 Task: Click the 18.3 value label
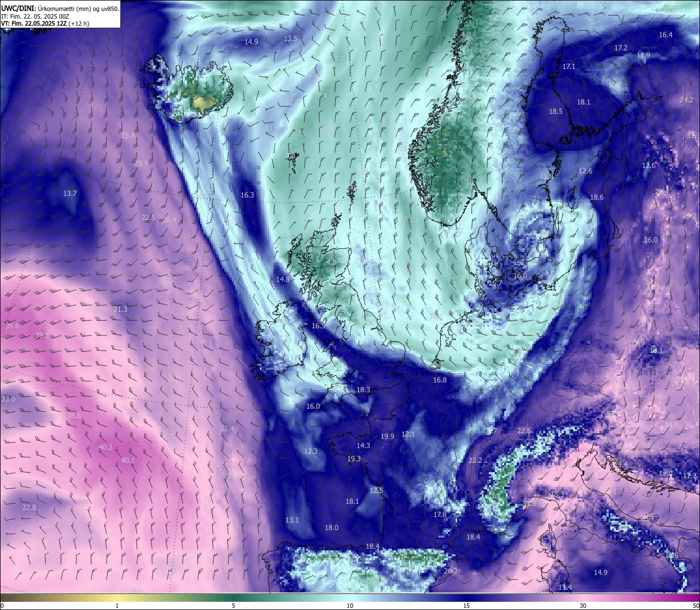(x=363, y=390)
